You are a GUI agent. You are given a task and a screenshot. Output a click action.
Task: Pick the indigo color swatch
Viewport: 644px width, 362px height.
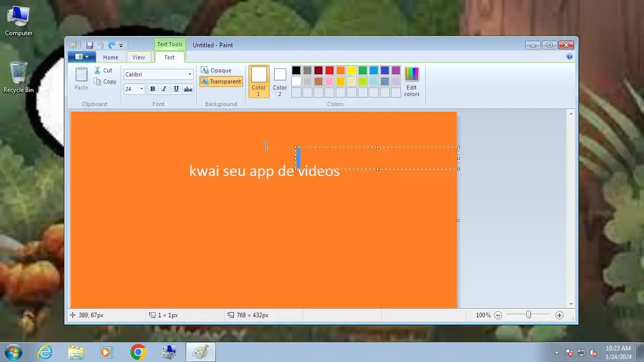385,70
